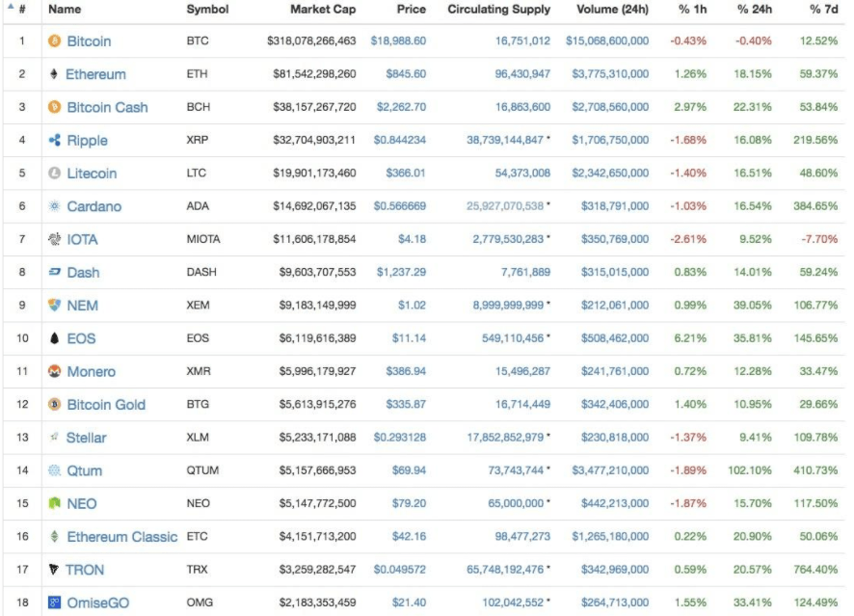Open the OmiseGO name link
854x616 pixels.
(98, 603)
